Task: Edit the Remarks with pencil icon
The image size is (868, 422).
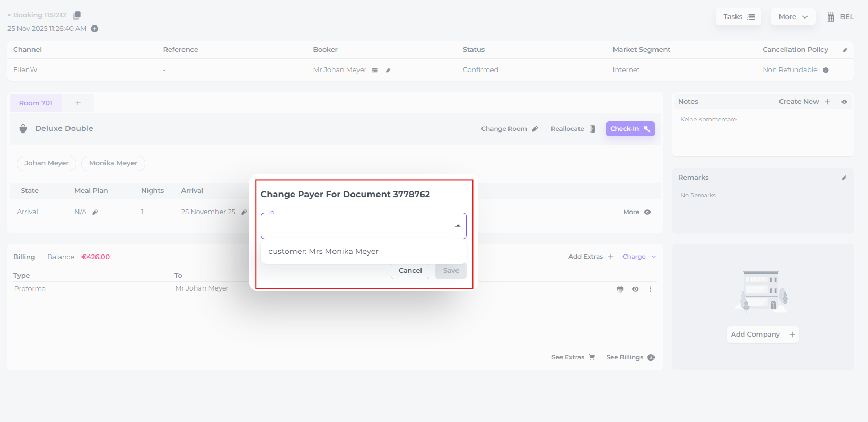Action: point(844,178)
